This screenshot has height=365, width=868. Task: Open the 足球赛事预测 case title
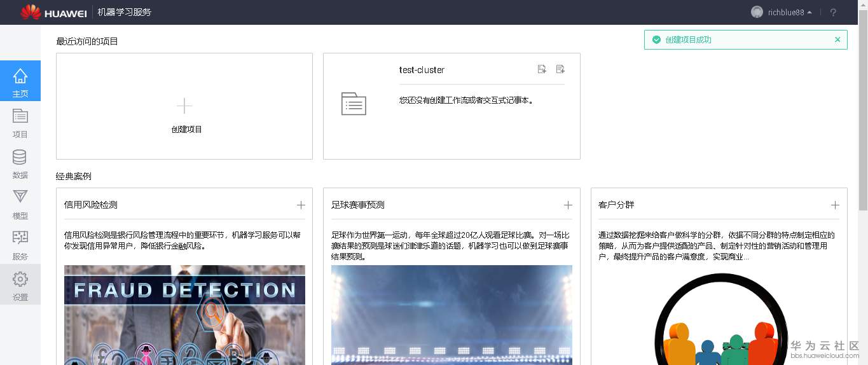358,205
